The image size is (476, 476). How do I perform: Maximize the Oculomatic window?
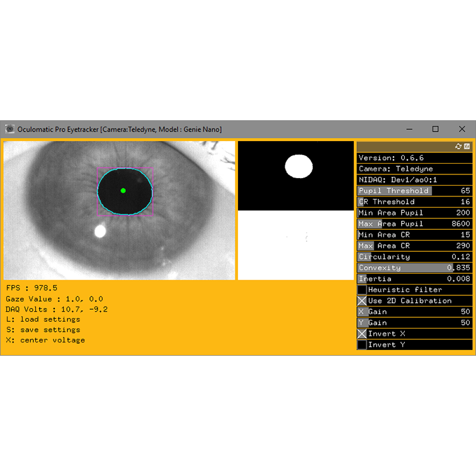coord(435,129)
